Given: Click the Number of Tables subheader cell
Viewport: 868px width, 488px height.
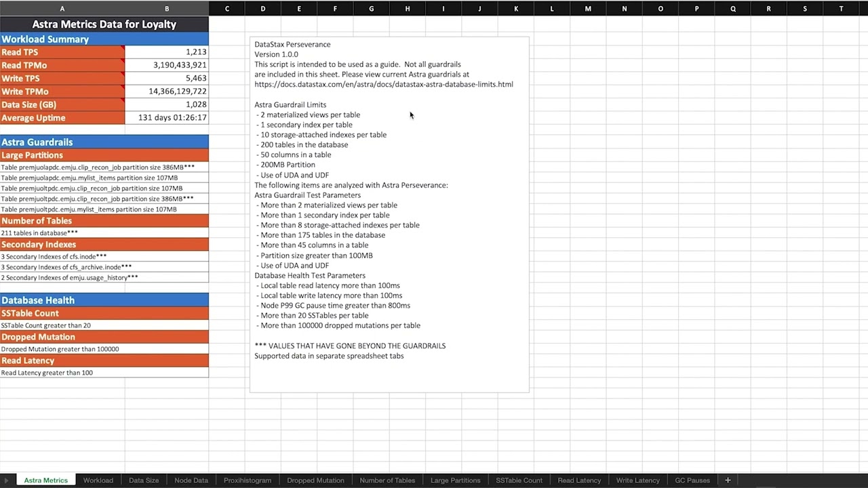Looking at the screenshot, I should 104,221.
